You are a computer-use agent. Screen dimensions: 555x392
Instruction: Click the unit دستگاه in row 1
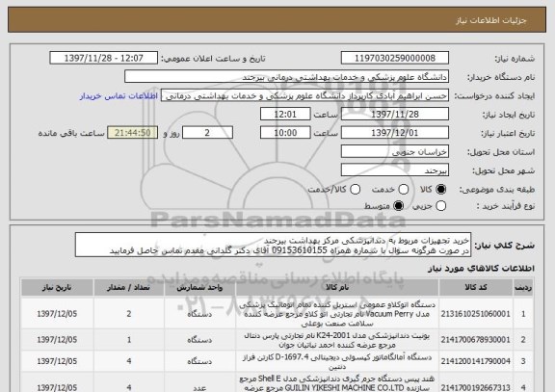point(199,314)
